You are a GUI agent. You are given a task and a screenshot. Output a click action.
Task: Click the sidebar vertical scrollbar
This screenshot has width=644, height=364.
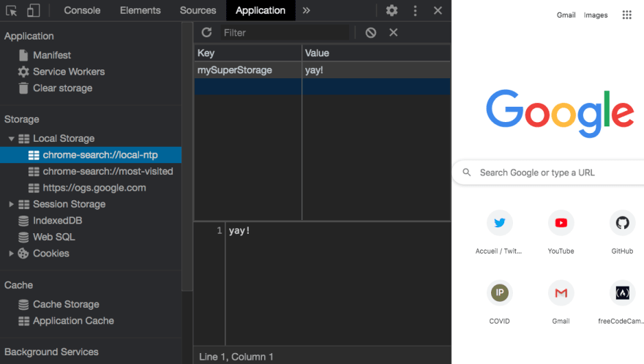[x=187, y=156]
